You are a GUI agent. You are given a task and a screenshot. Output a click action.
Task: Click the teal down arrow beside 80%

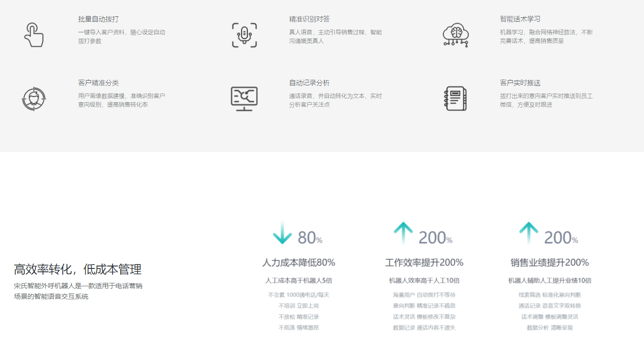tap(282, 233)
